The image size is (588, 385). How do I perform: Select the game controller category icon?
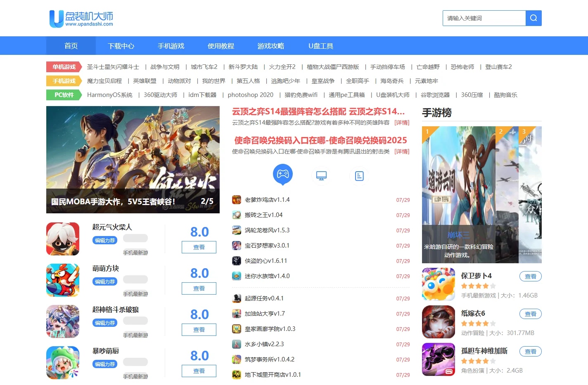(283, 174)
